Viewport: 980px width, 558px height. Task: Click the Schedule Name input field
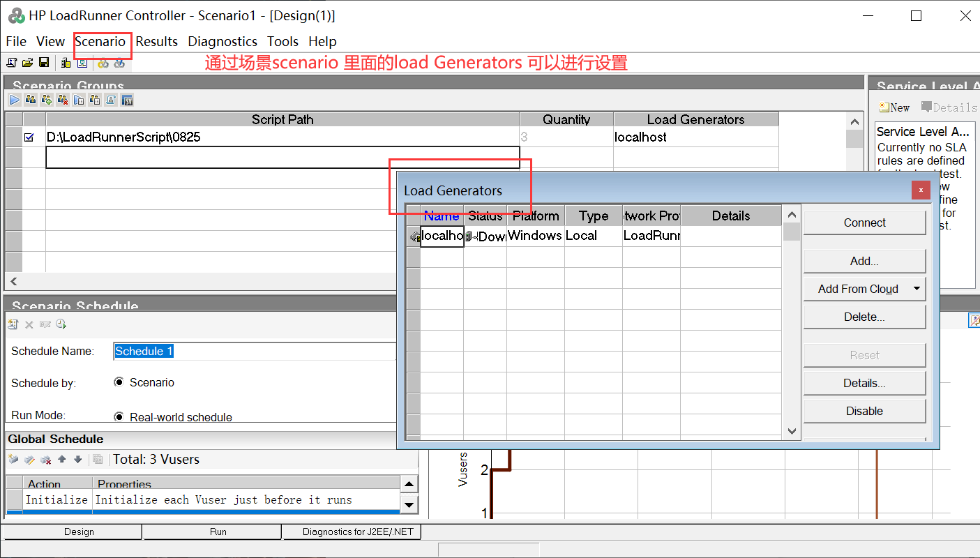coord(255,351)
